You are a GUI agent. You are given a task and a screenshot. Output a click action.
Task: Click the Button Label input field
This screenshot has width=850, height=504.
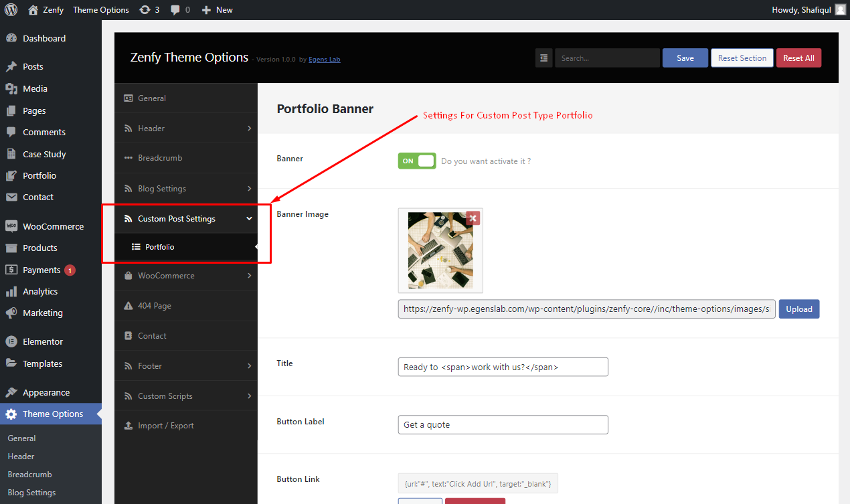point(503,425)
